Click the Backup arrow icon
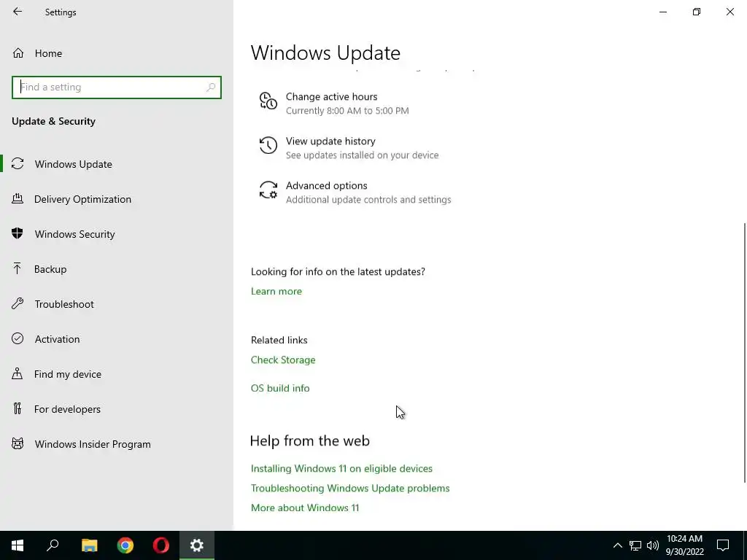747x560 pixels. pyautogui.click(x=18, y=268)
